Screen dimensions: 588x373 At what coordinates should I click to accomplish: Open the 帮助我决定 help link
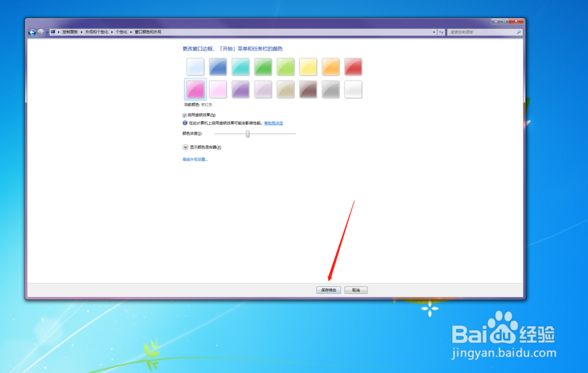click(273, 123)
